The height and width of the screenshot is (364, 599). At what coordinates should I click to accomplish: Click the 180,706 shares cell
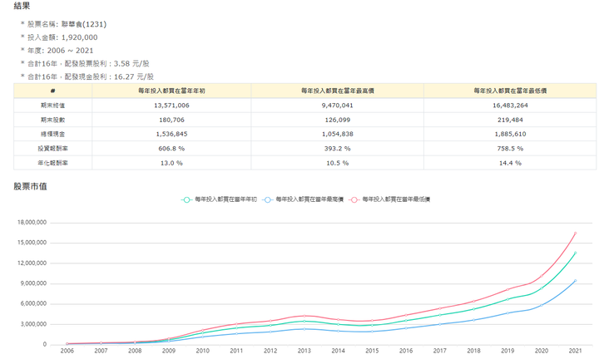coord(171,120)
